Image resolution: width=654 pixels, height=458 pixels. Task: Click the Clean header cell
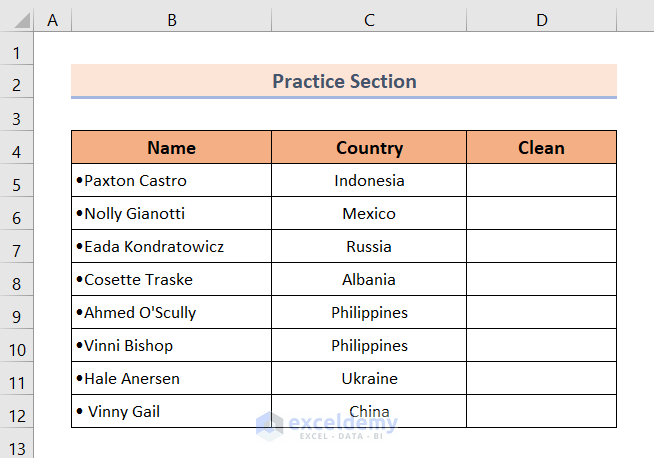point(541,148)
